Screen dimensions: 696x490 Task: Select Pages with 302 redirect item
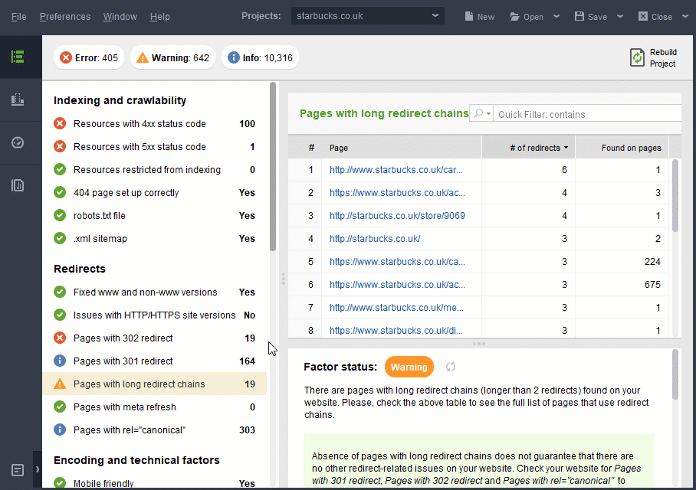click(154, 338)
